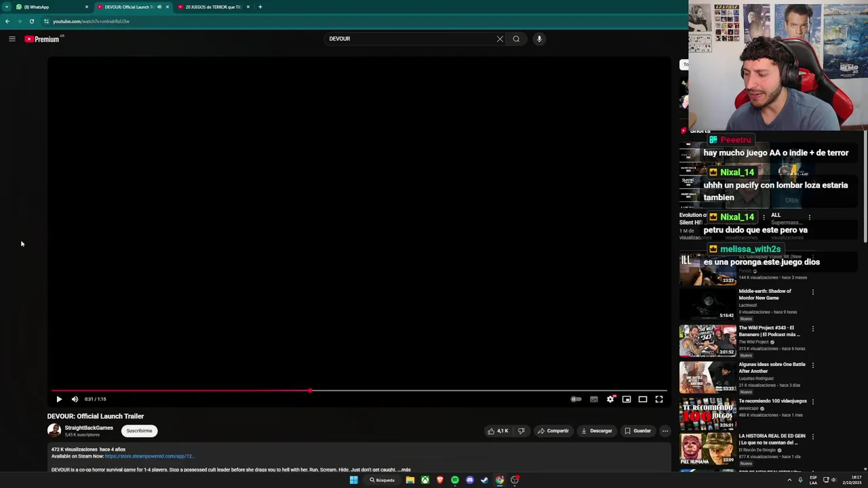Image resolution: width=868 pixels, height=488 pixels.
Task: Close the WhatsApp tab
Action: [87, 7]
